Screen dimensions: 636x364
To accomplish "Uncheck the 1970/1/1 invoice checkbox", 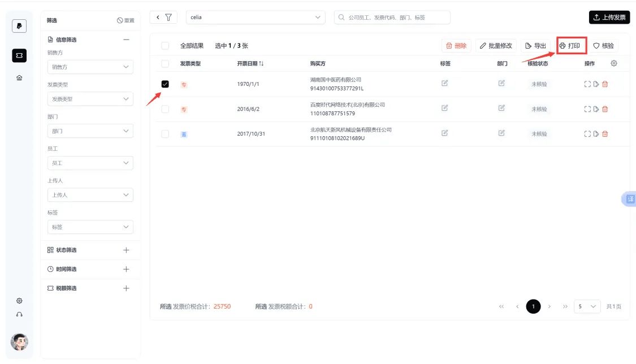I will tap(165, 84).
